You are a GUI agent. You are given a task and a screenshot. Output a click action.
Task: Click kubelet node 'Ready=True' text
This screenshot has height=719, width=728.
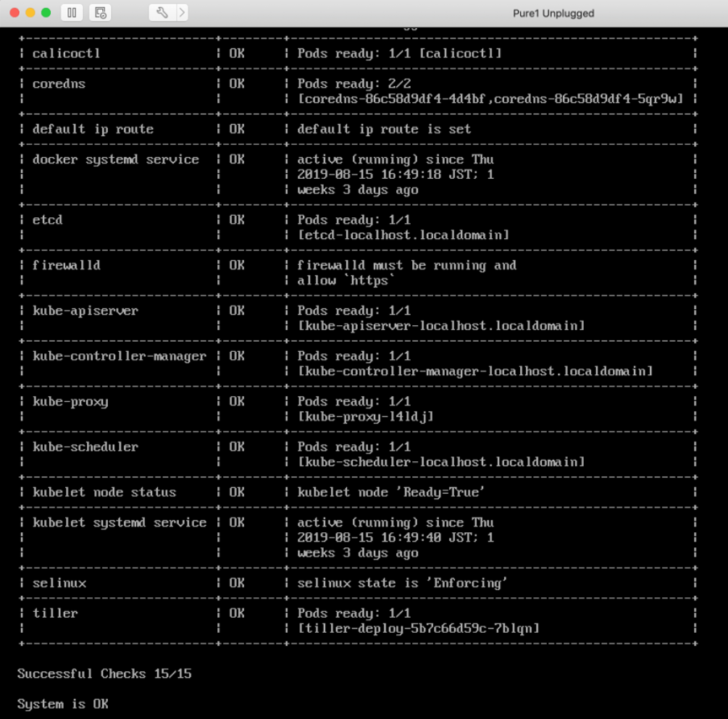tap(391, 492)
